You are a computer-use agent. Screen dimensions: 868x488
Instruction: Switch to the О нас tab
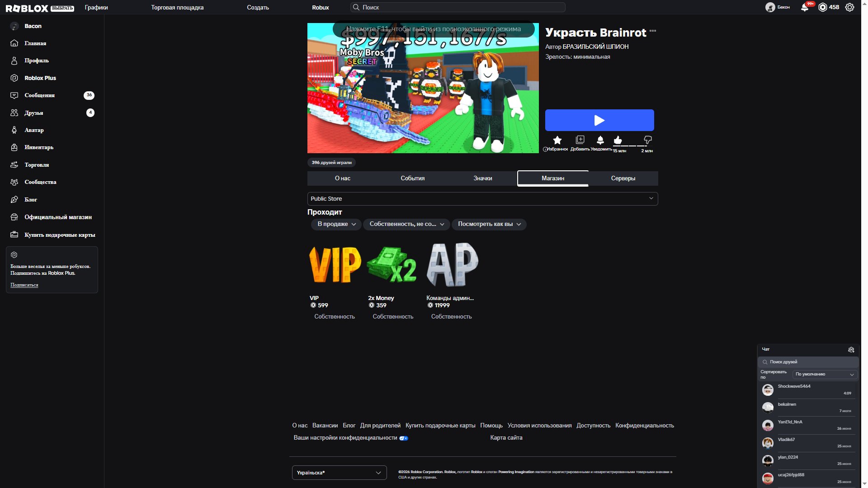coord(342,178)
